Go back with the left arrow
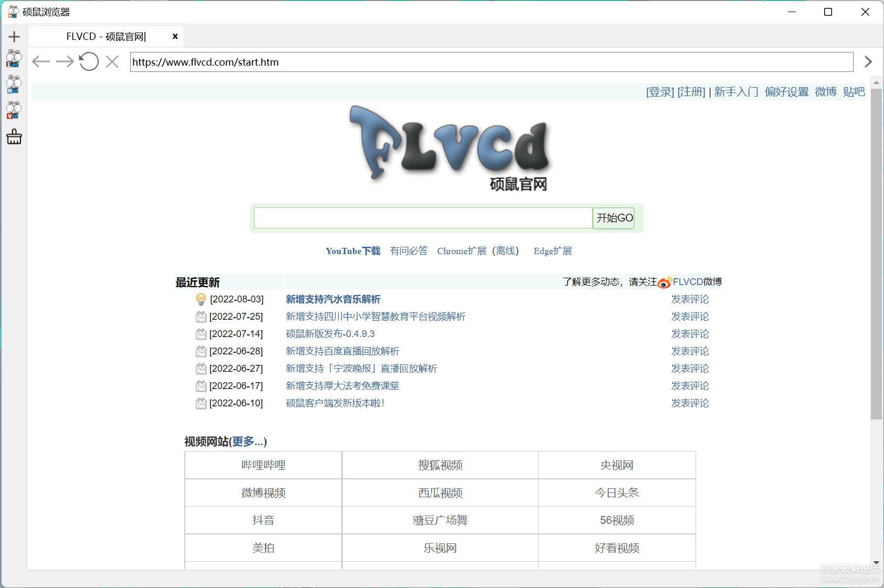 [x=41, y=62]
